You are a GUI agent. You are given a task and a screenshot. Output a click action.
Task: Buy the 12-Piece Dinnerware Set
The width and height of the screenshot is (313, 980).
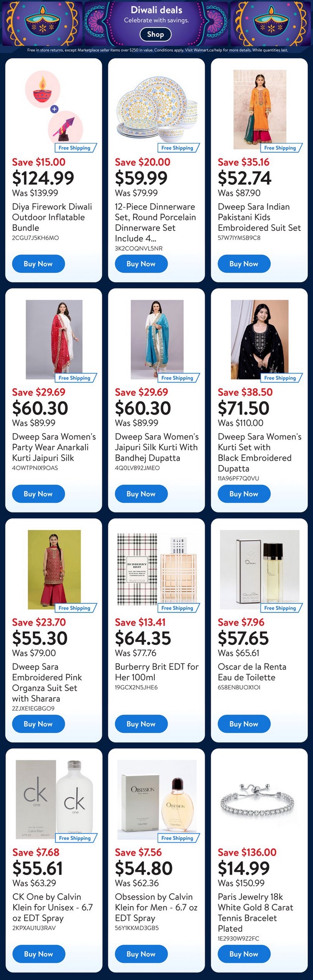pos(141,264)
